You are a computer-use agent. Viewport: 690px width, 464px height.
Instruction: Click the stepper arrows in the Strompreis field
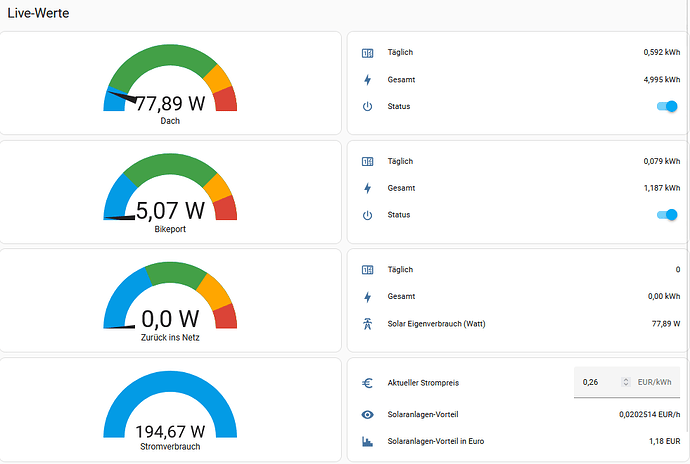click(x=625, y=383)
